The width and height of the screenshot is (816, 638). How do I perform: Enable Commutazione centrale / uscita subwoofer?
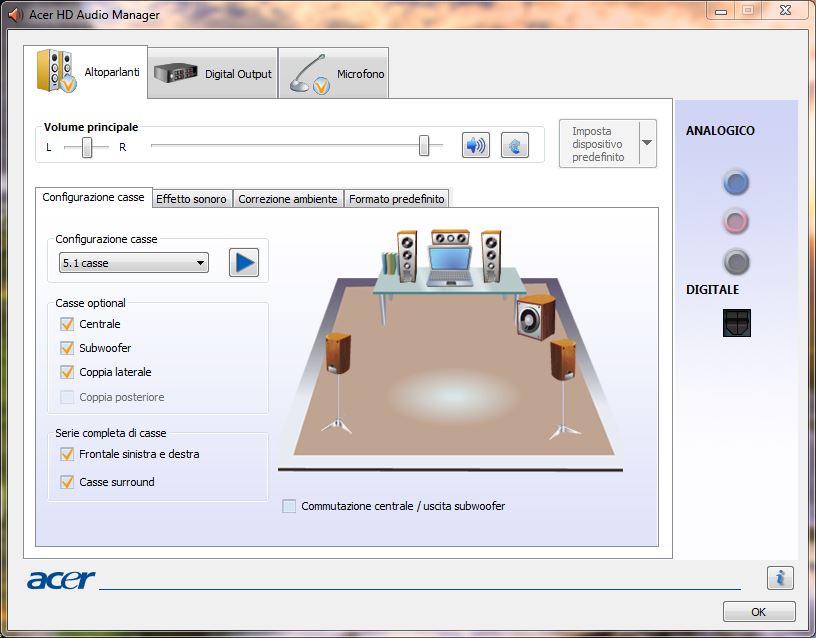289,506
